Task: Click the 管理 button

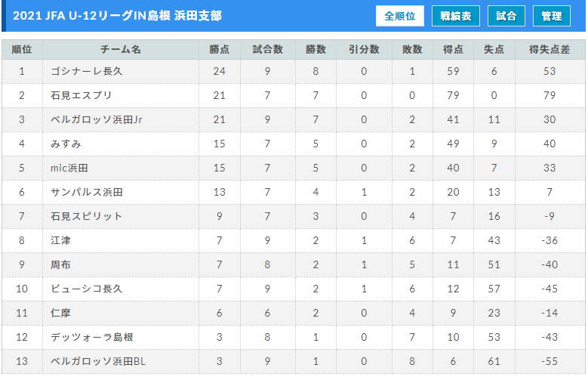Action: pos(552,16)
